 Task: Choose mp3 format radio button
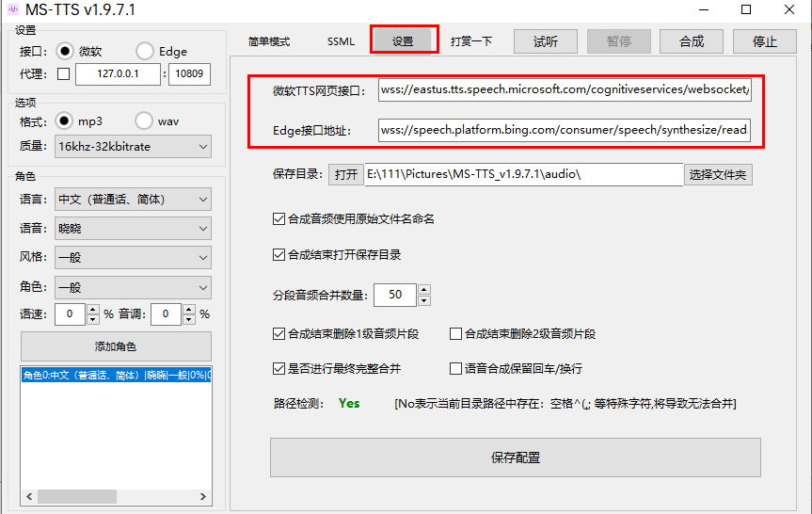pyautogui.click(x=64, y=120)
